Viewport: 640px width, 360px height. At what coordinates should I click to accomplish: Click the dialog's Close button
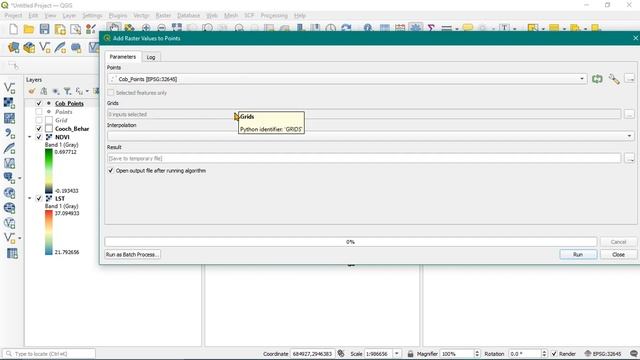click(x=618, y=254)
